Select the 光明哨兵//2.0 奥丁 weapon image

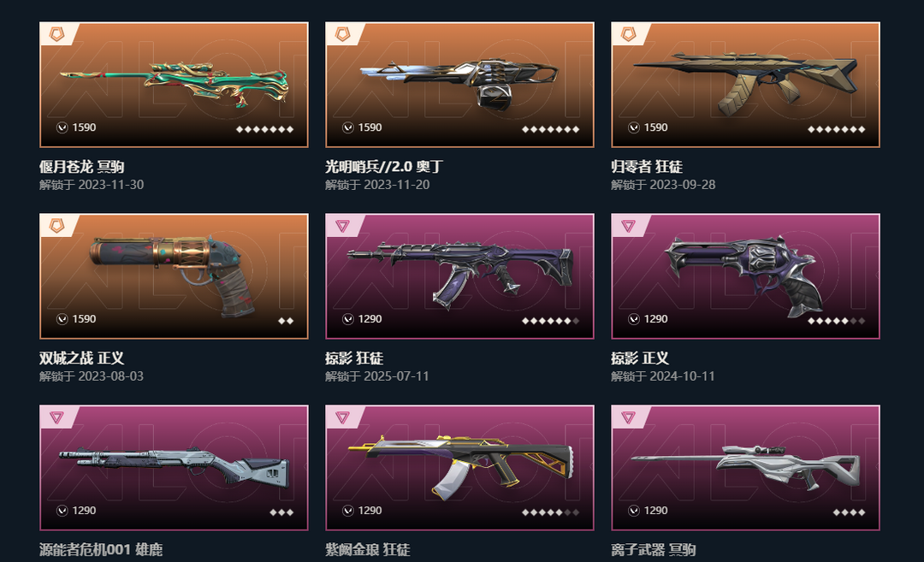tap(459, 84)
